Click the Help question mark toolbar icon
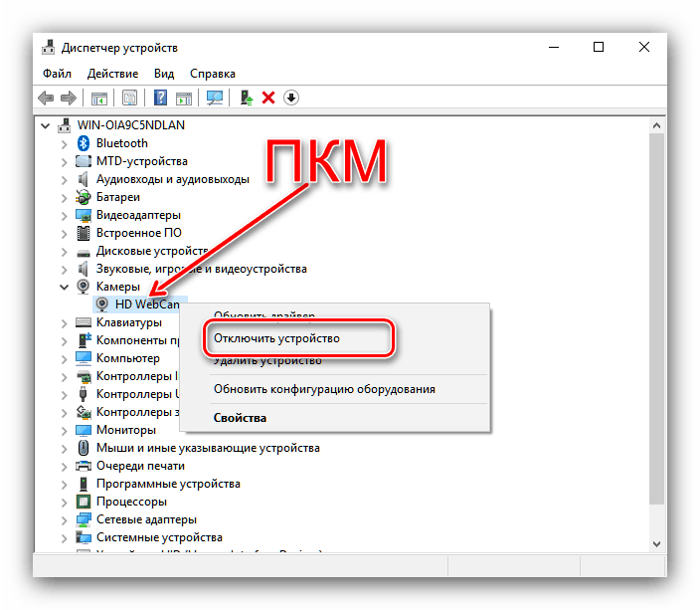This screenshot has width=700, height=610. pos(160,98)
